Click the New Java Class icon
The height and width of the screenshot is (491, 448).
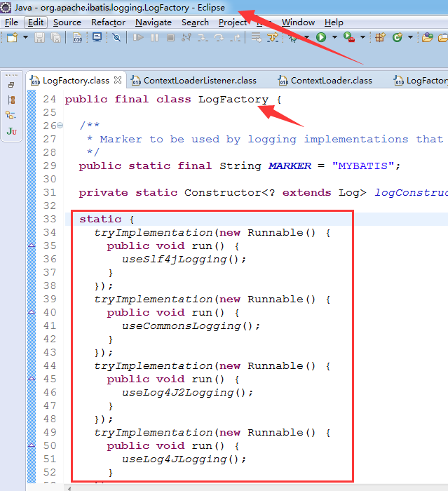pos(397,38)
